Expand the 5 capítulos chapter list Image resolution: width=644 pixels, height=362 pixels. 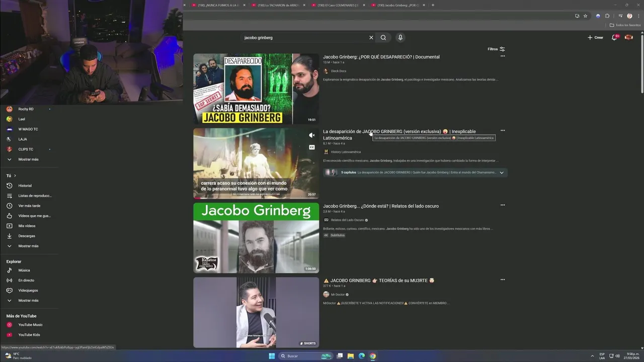[501, 172]
